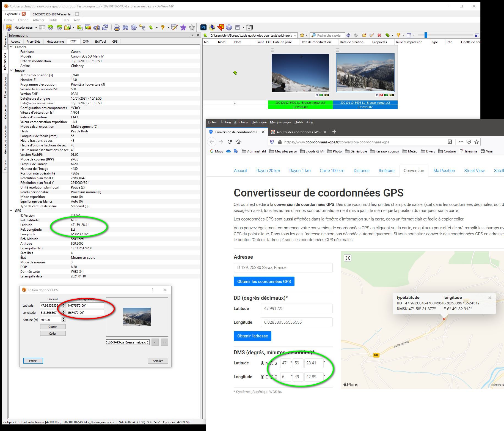Image resolution: width=504 pixels, height=431 pixels.
Task: Click the Firefox home icon
Action: tap(238, 142)
